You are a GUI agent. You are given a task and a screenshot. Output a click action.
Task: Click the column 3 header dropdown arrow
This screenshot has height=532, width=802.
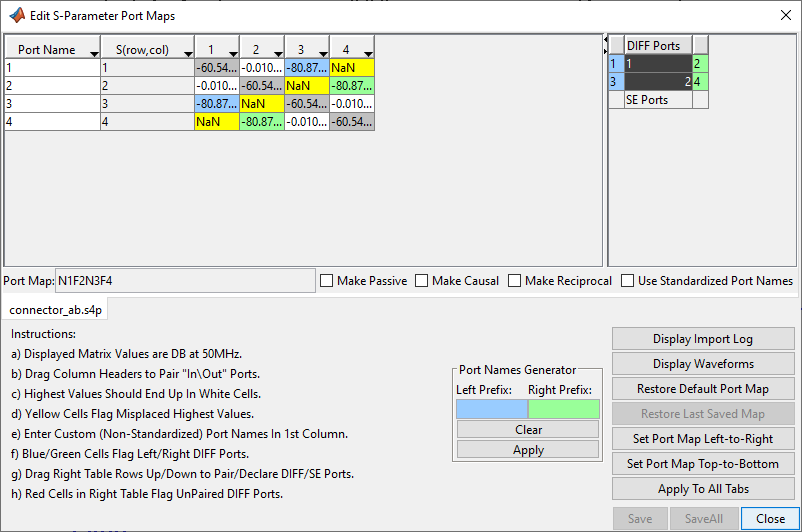point(323,53)
